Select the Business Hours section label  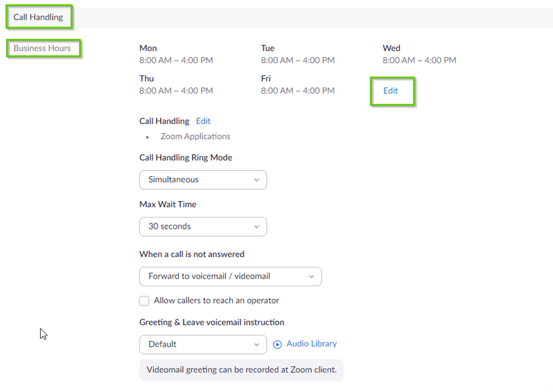pos(42,48)
